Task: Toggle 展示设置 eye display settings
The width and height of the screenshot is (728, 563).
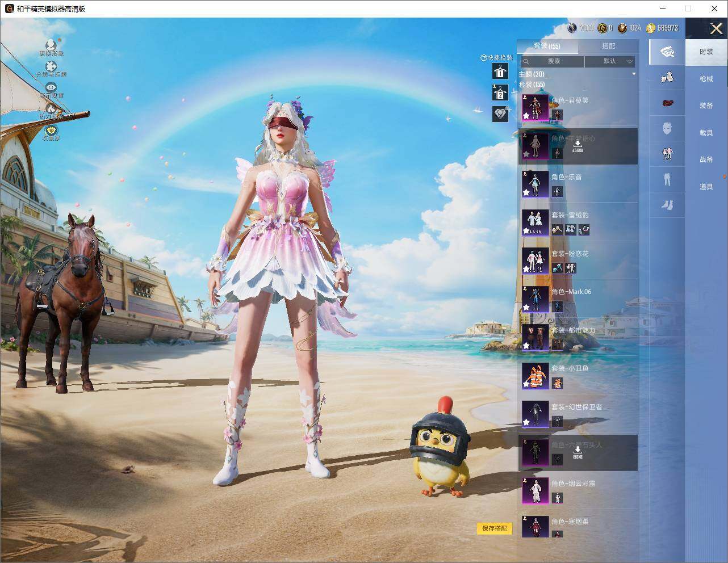Action: (x=51, y=87)
